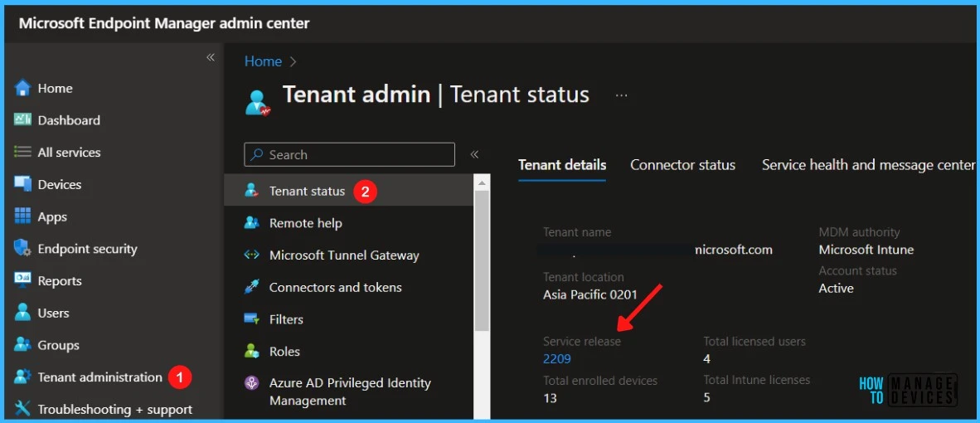The width and height of the screenshot is (980, 423).
Task: Collapse the Tenant admin submenu panel
Action: [474, 154]
